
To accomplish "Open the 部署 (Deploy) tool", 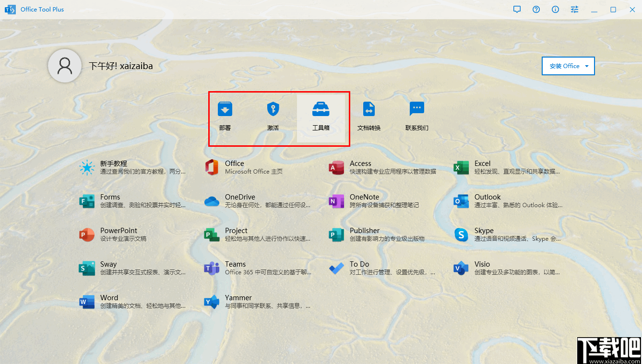I will coord(225,115).
